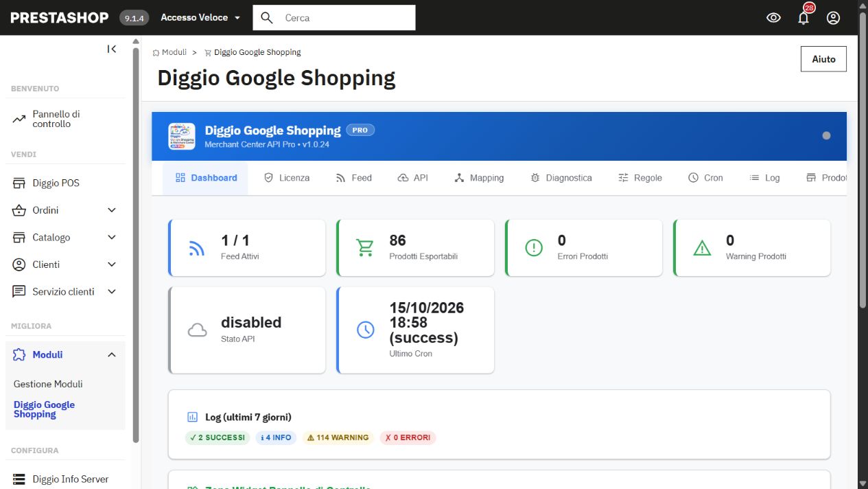Click the Errori Prodotti alert circle icon

(534, 248)
